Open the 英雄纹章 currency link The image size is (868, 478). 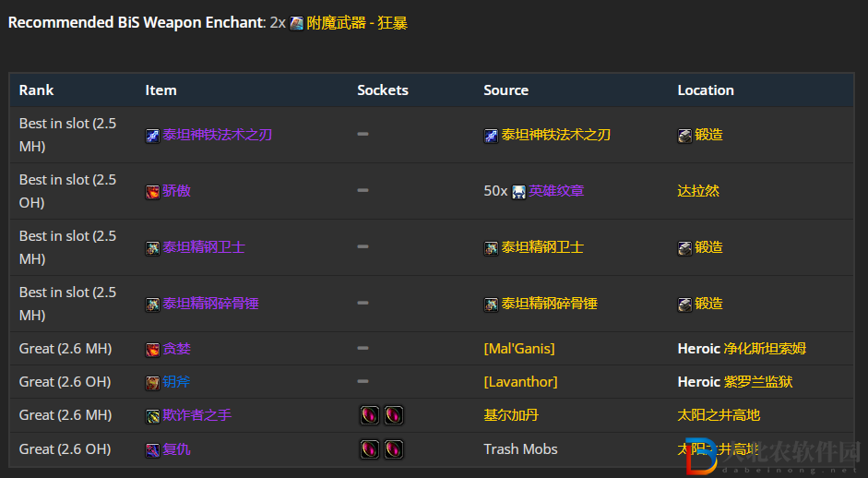pos(556,191)
